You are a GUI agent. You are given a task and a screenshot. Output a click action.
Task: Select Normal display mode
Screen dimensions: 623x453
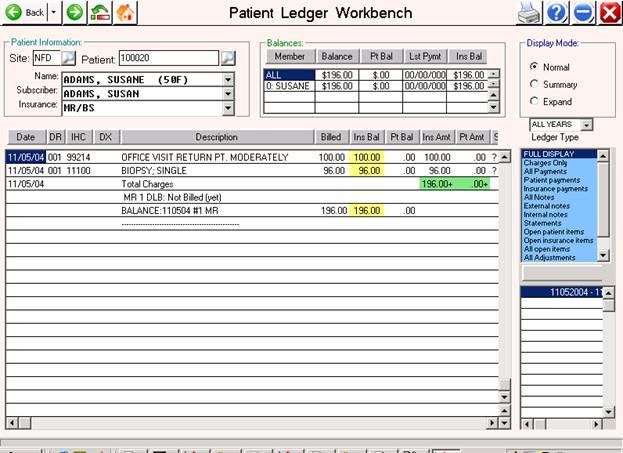point(534,66)
